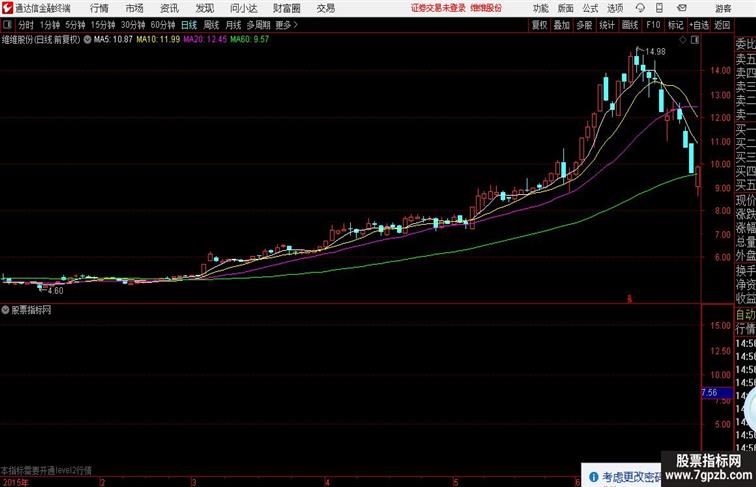The width and height of the screenshot is (756, 487).
Task: Expand the 更多 periods list
Action: pos(287,25)
